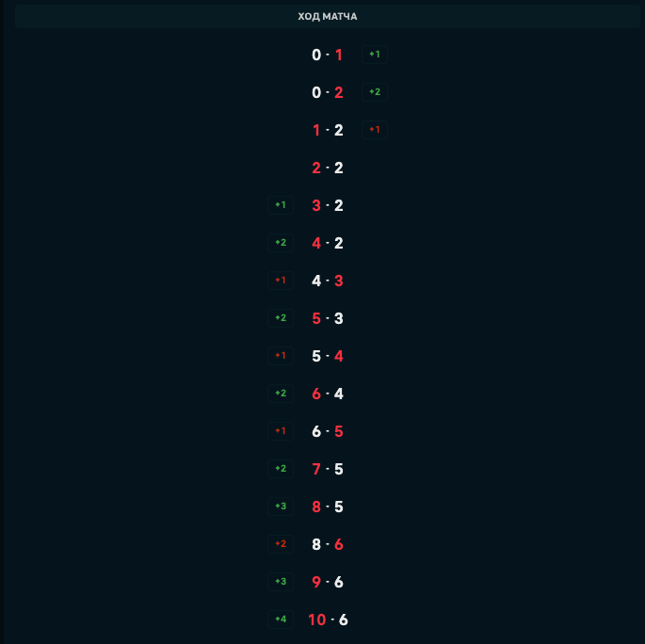645x644 pixels.
Task: Click the red +1 badge beside score 4 - 3
Action: (x=281, y=281)
